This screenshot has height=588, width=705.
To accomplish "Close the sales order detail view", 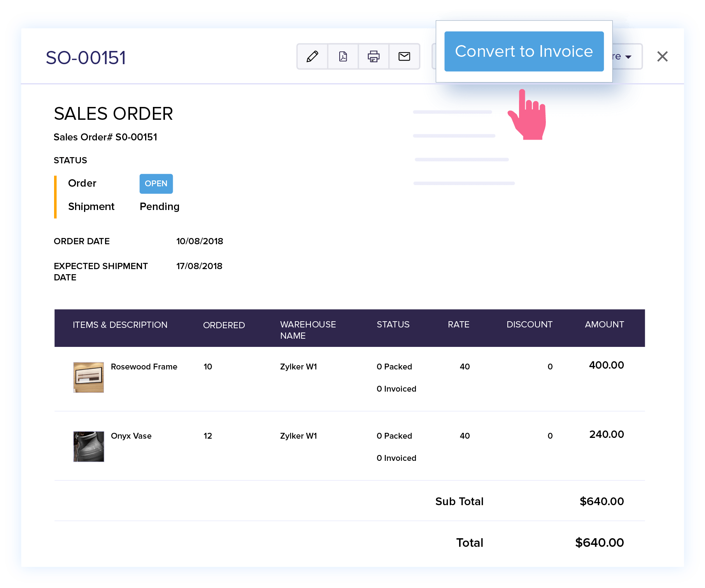I will tap(662, 56).
